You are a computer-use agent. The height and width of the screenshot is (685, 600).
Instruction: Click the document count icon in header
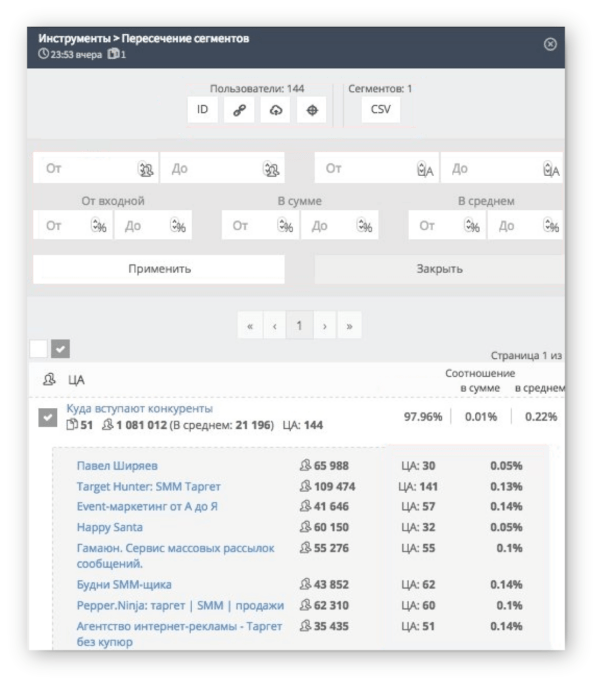point(114,54)
